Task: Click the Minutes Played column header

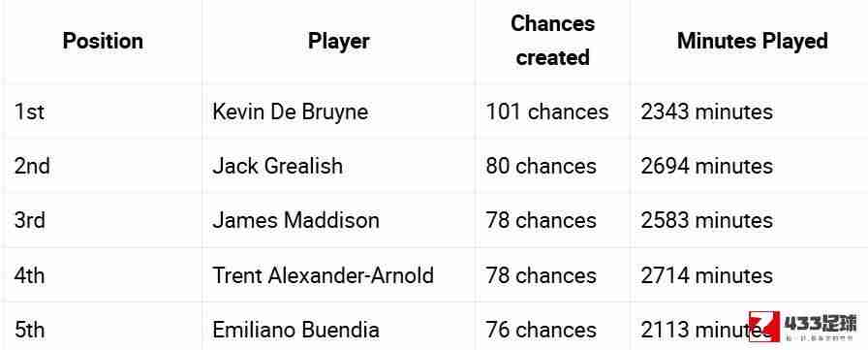Action: click(753, 41)
